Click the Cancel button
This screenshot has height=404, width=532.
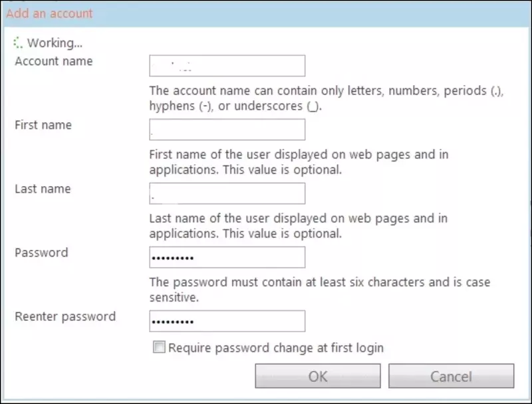(452, 376)
